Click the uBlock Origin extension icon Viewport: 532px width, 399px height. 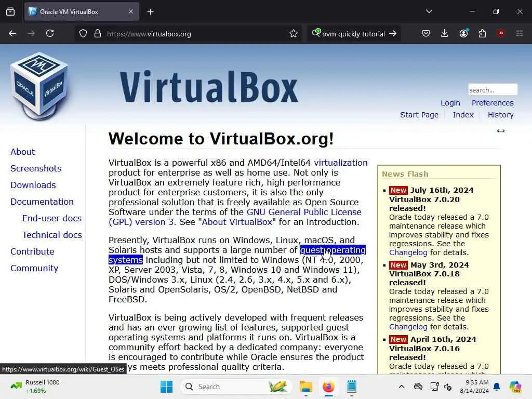(500, 33)
